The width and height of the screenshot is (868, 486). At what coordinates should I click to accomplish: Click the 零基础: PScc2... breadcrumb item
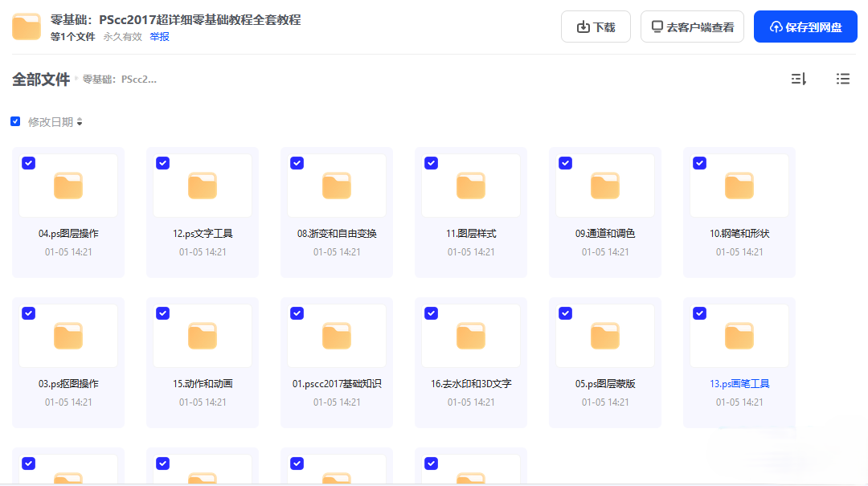120,80
